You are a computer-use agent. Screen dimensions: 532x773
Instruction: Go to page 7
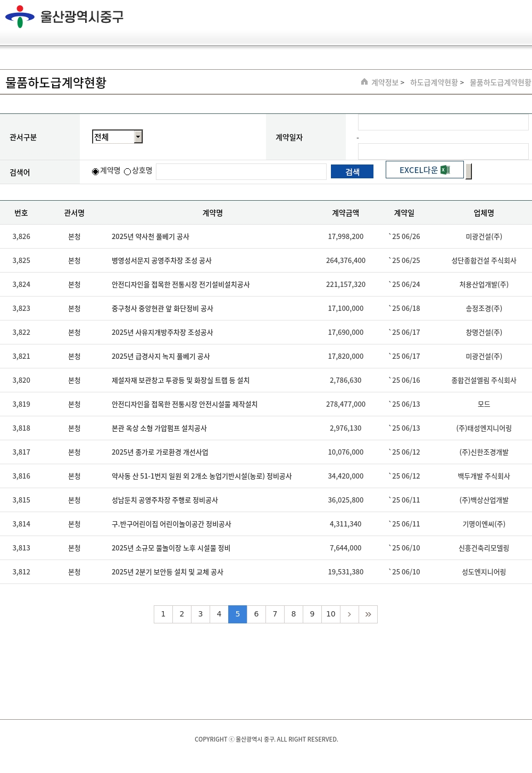pos(275,614)
